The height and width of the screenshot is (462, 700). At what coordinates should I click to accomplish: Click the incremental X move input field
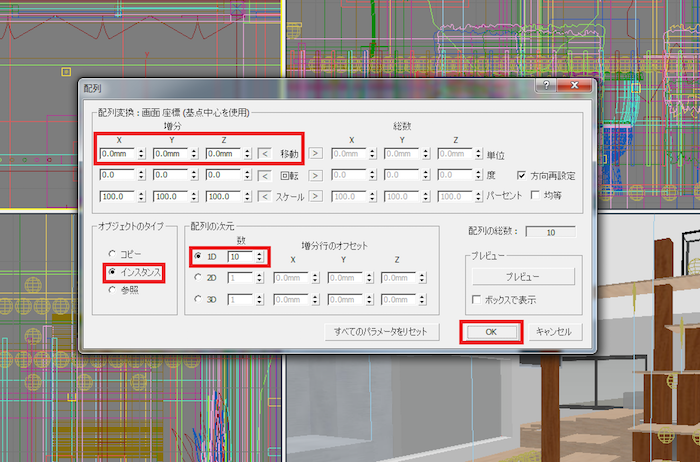coord(115,154)
